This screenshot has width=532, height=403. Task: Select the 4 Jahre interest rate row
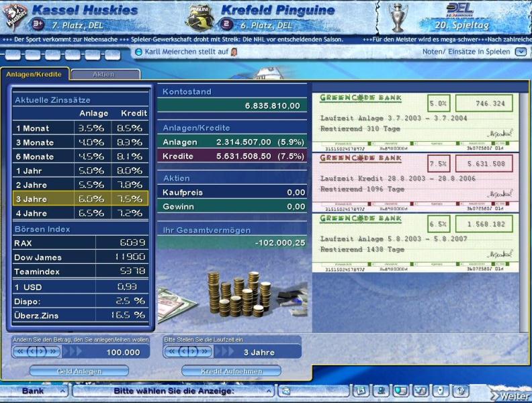[x=81, y=213]
